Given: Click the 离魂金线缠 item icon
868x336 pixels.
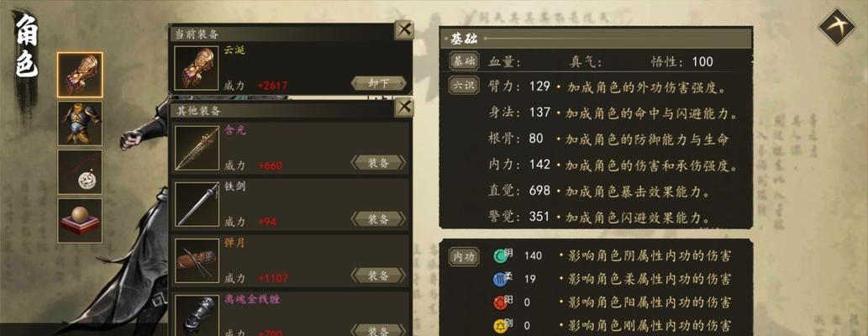Looking at the screenshot, I should 197,316.
